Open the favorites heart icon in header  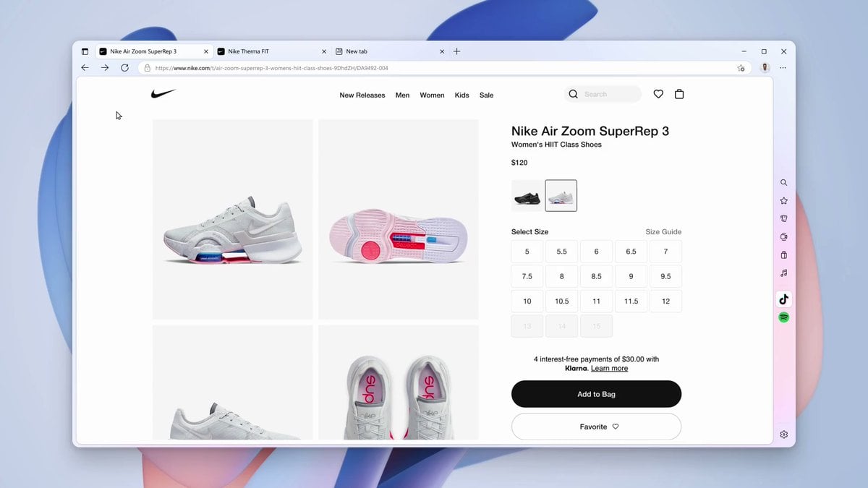coord(658,94)
